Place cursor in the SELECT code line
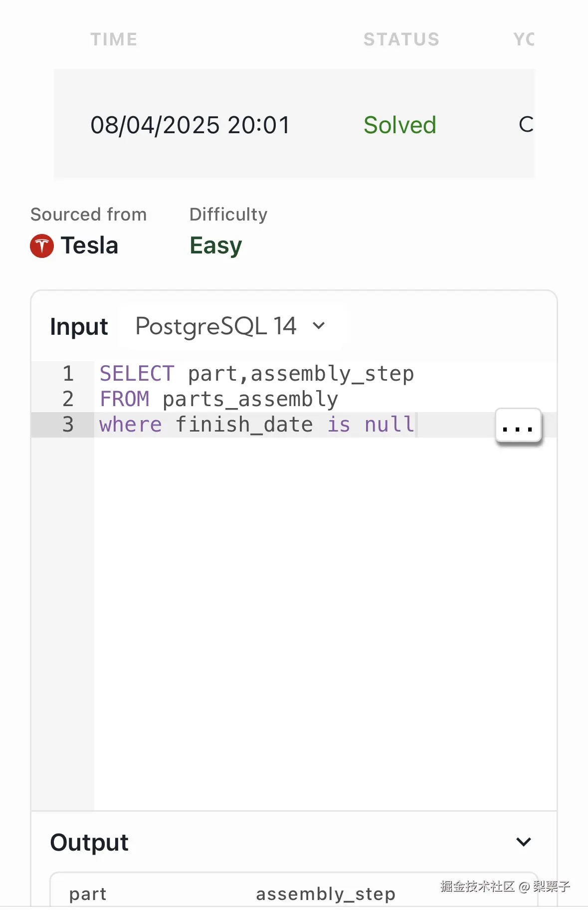The height and width of the screenshot is (911, 588). click(256, 374)
